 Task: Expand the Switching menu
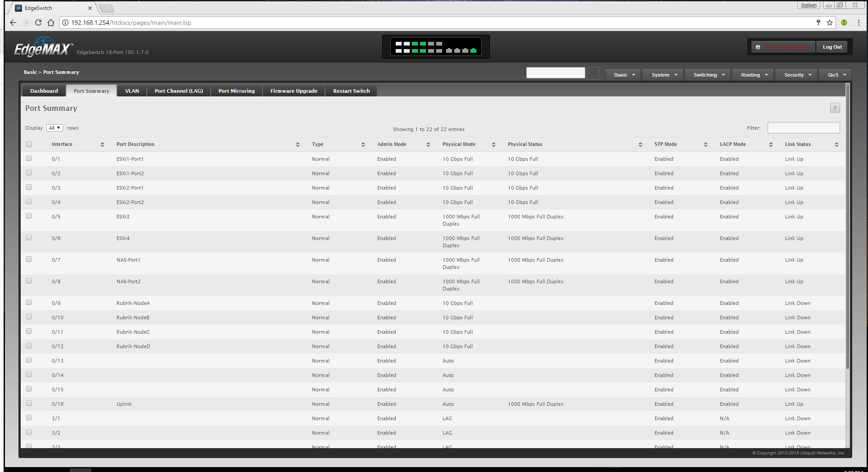click(x=709, y=75)
